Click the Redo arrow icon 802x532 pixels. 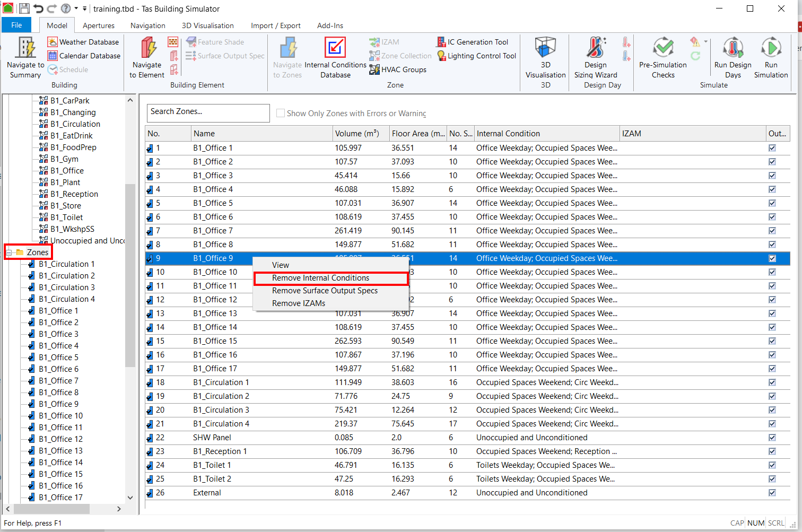pos(52,8)
